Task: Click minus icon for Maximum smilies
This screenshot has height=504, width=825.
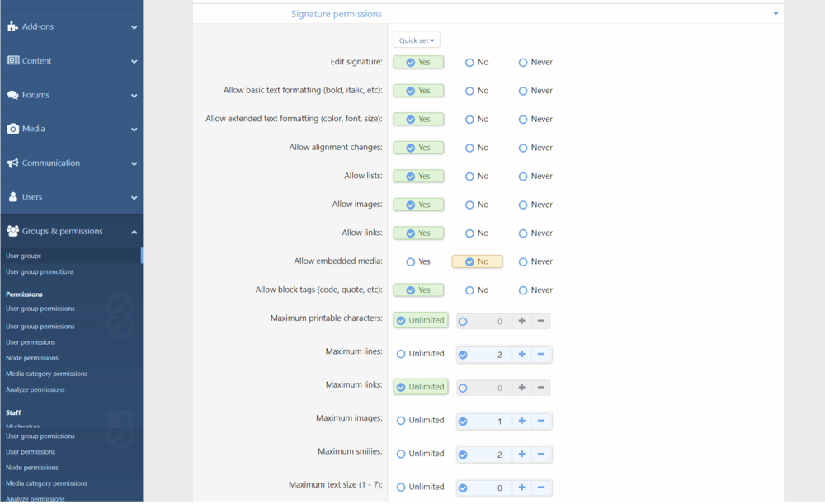Action: click(x=541, y=455)
